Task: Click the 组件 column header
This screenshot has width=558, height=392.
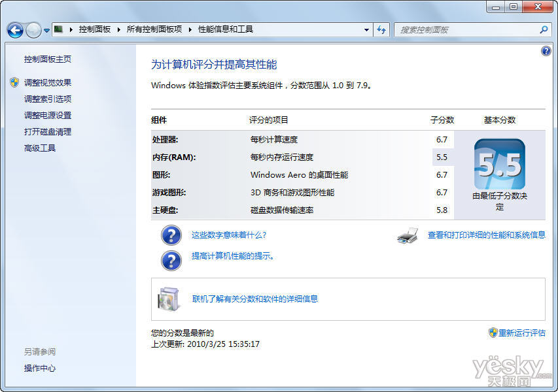Action: click(x=159, y=120)
